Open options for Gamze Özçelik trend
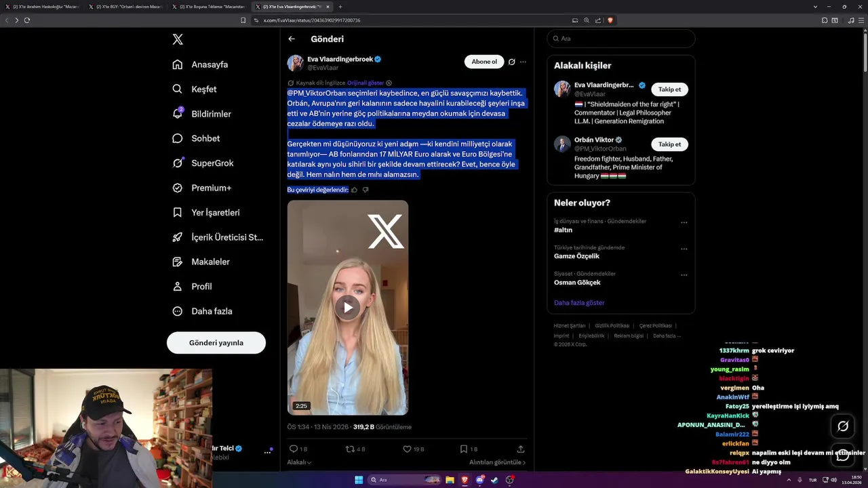Viewport: 868px width, 488px height. click(684, 249)
